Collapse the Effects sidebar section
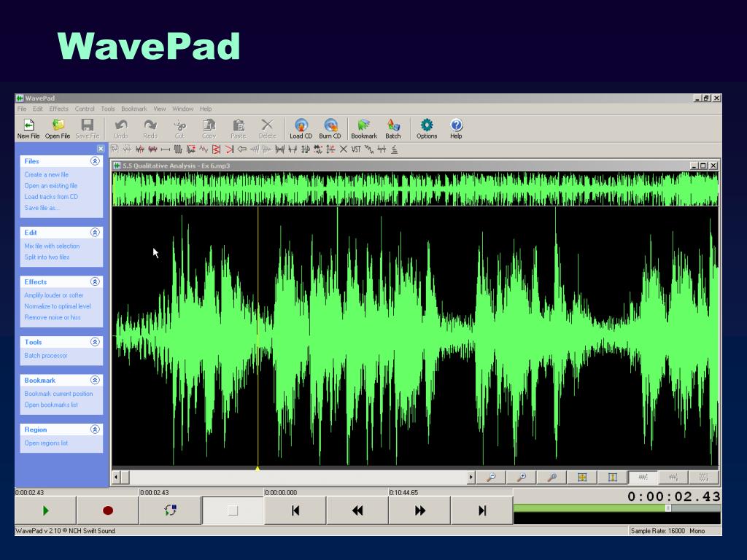 pos(95,281)
